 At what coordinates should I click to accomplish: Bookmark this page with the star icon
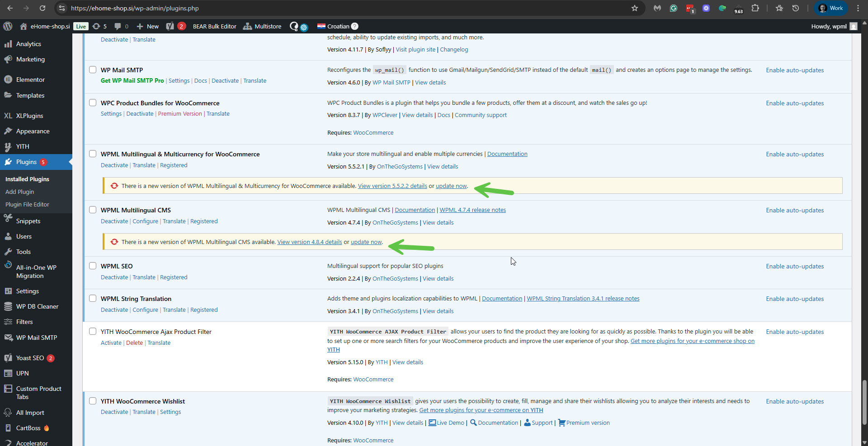click(x=634, y=8)
